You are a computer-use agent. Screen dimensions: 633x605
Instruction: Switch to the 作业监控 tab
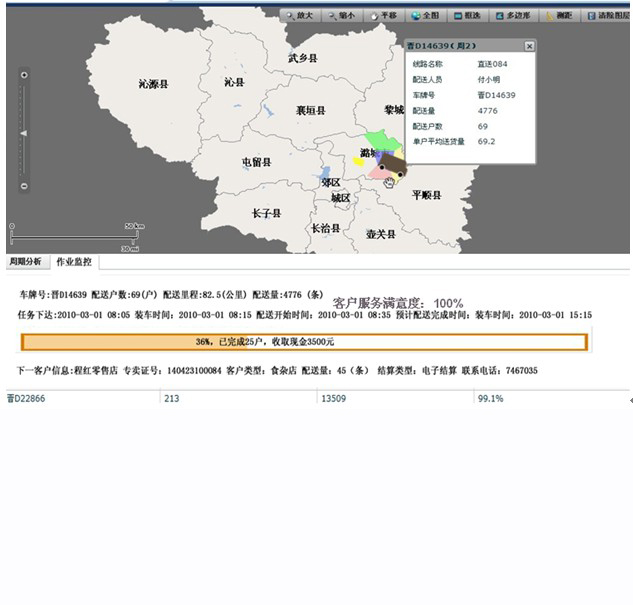74,262
